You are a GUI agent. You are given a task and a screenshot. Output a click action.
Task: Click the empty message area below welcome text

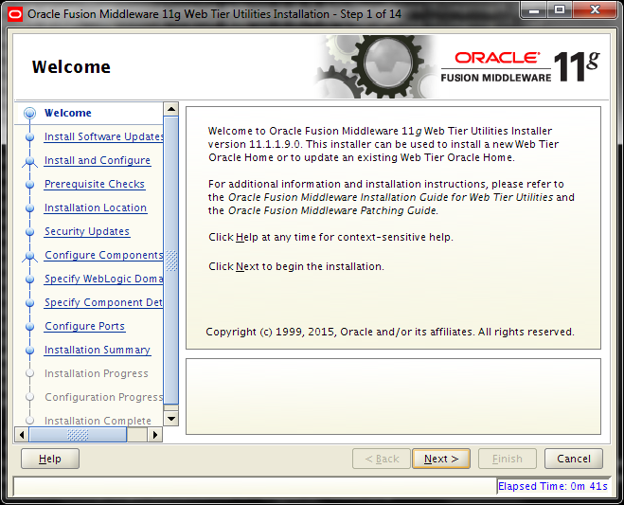click(x=393, y=396)
